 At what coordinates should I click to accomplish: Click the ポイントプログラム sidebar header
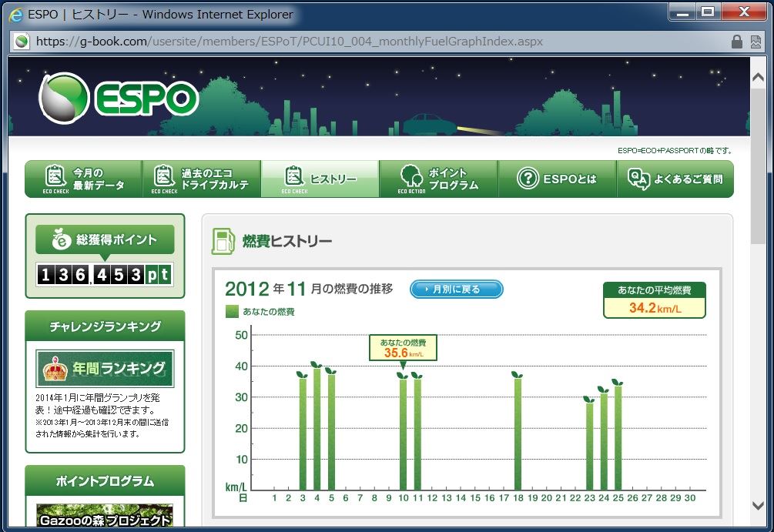[x=106, y=480]
